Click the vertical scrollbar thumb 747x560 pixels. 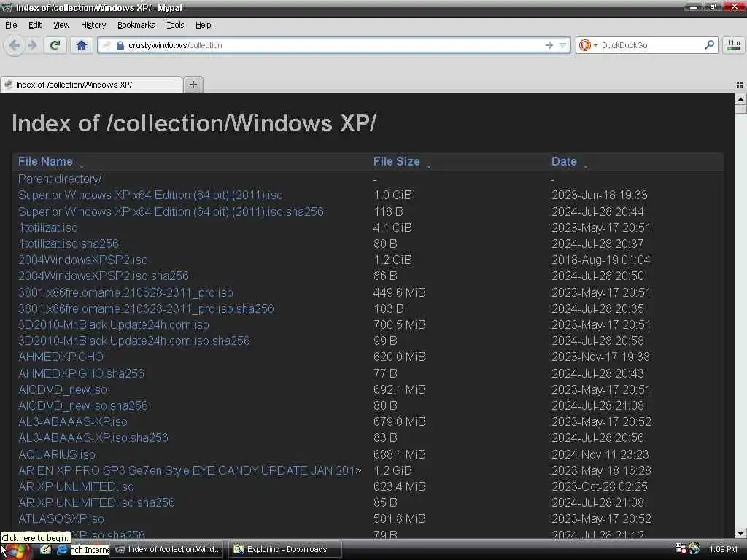(740, 109)
